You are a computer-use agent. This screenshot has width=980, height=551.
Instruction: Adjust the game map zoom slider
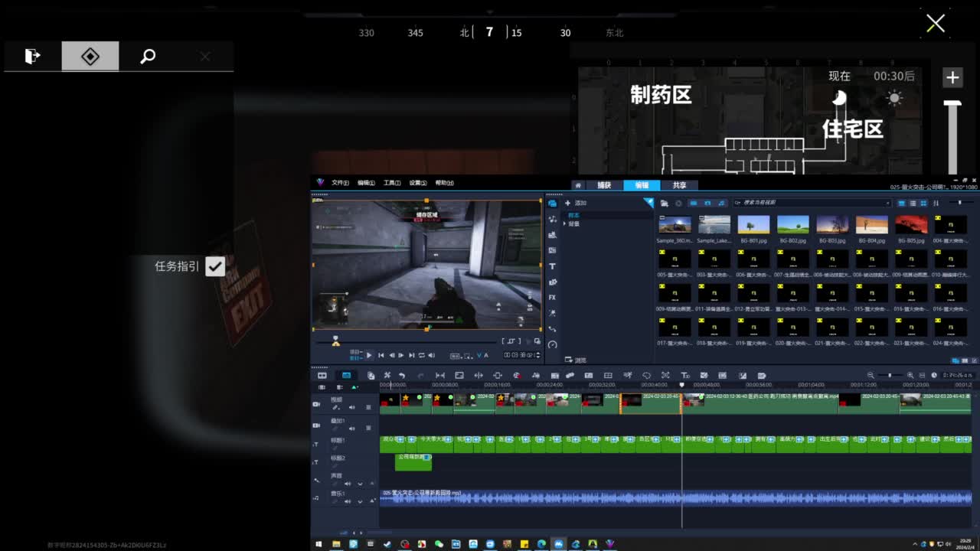click(x=952, y=136)
